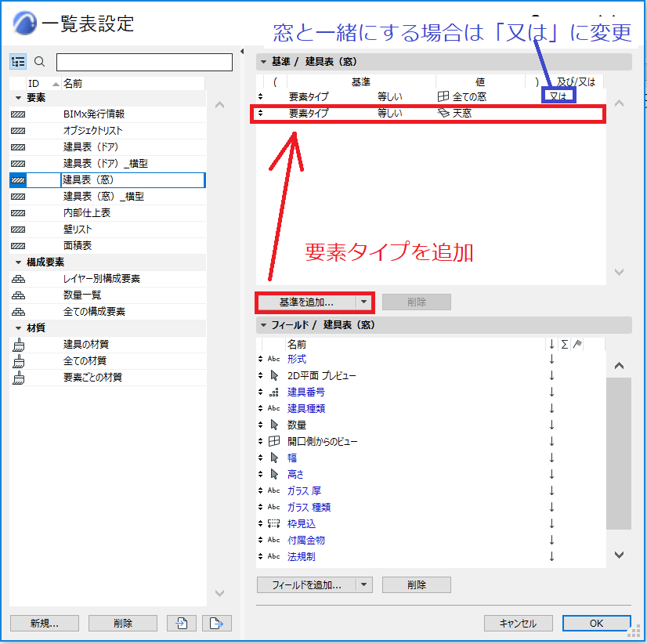The image size is (647, 644).
Task: Select the 付属金物 field
Action: (x=306, y=541)
